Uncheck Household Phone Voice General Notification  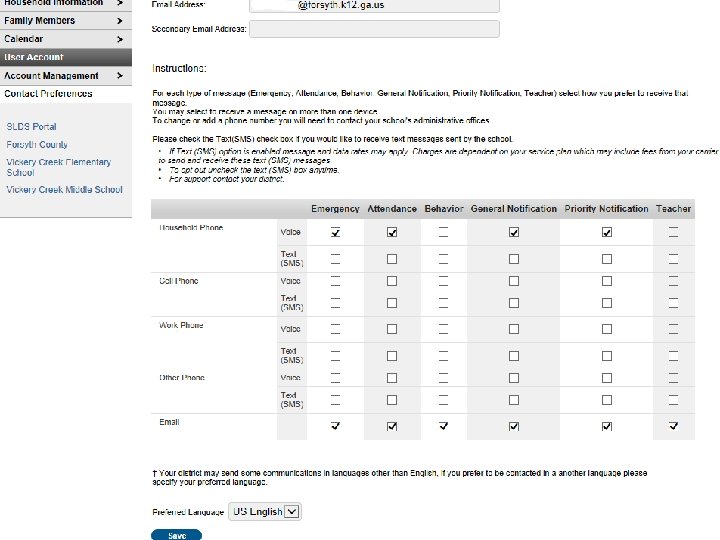click(514, 232)
